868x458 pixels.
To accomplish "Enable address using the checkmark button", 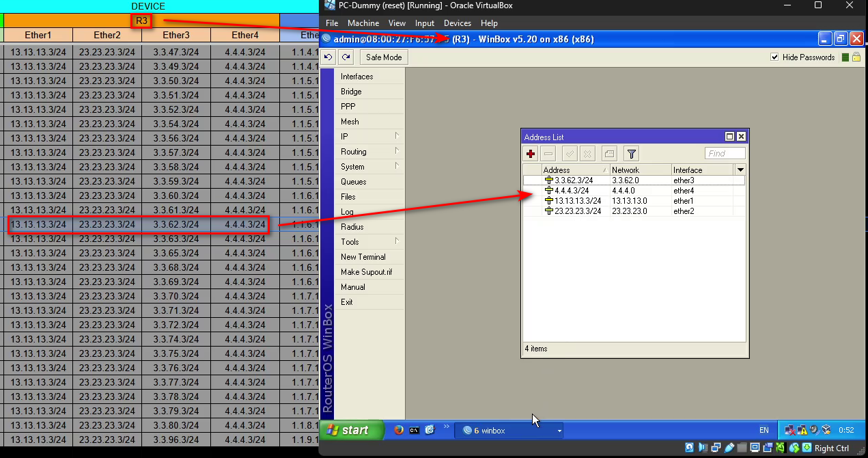I will tap(570, 154).
